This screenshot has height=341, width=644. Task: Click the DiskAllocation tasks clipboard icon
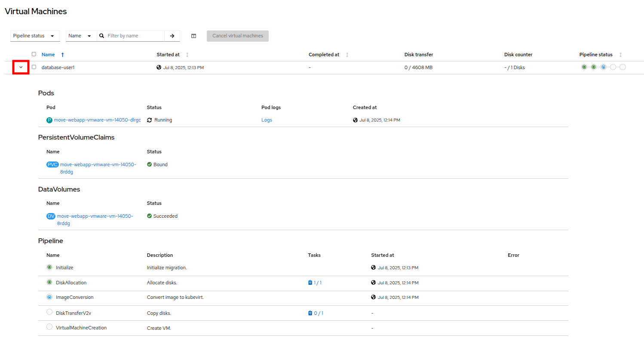click(310, 283)
